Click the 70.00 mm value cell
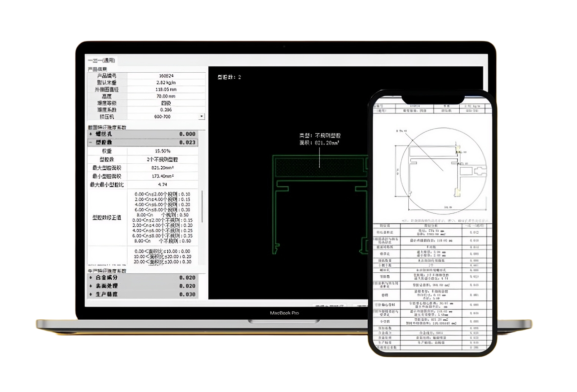 tap(166, 96)
